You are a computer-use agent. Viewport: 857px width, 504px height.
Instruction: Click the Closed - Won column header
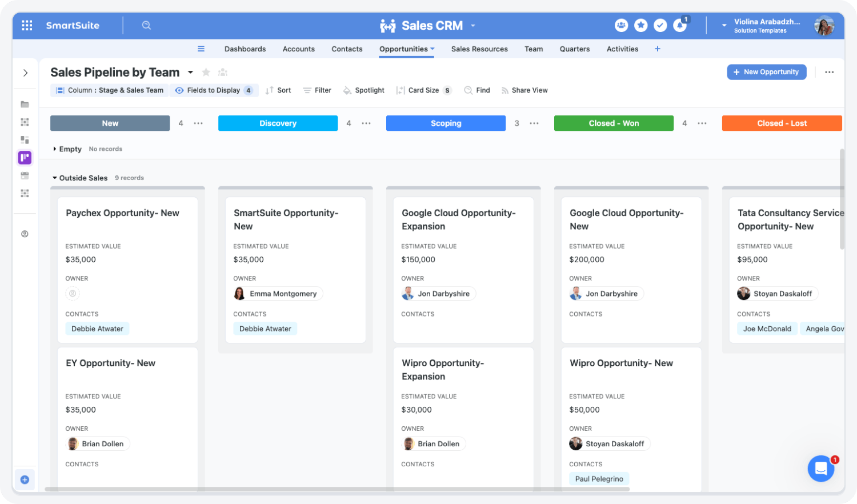click(614, 123)
